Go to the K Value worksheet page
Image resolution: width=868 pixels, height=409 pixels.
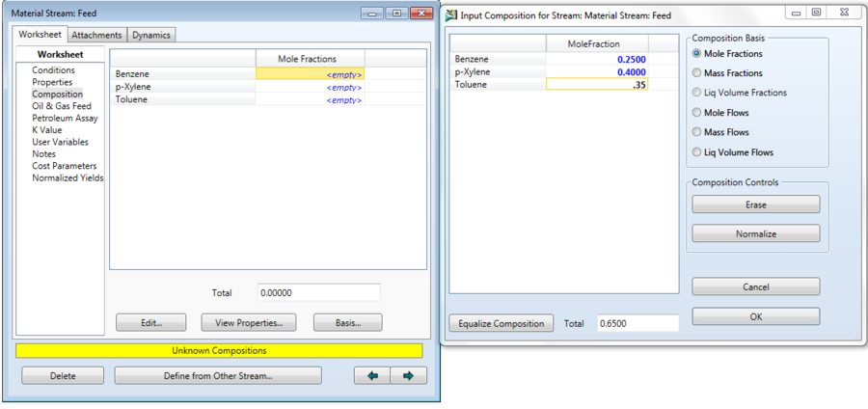[x=49, y=130]
